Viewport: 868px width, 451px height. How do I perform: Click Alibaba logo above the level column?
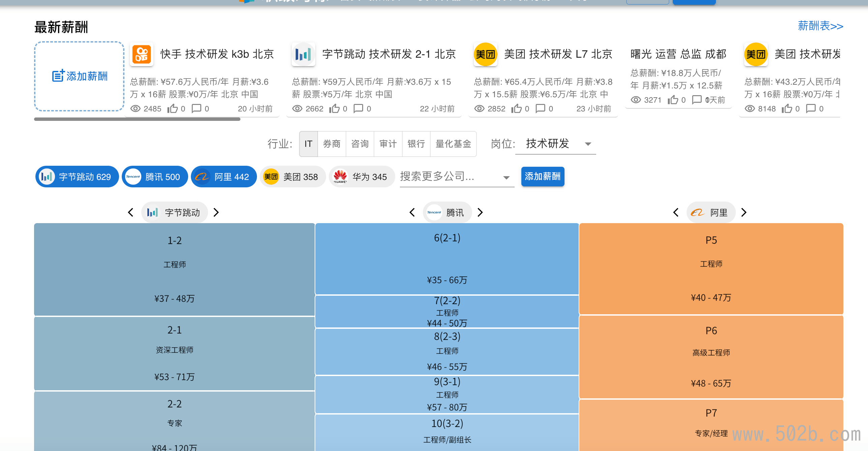pyautogui.click(x=698, y=212)
